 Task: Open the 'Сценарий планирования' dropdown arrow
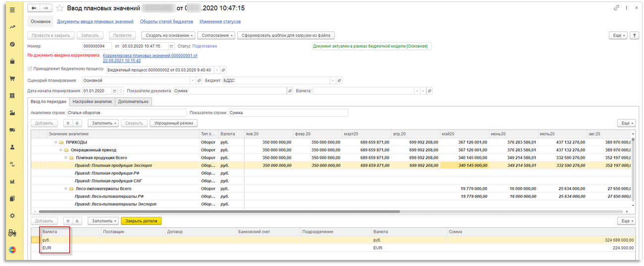pos(193,80)
